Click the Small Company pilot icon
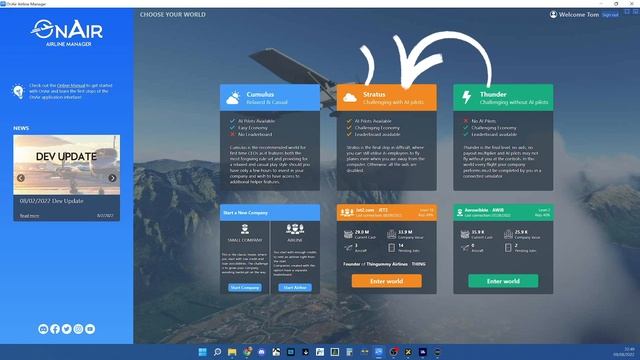Screen dimensions: 640x360 point(245,229)
